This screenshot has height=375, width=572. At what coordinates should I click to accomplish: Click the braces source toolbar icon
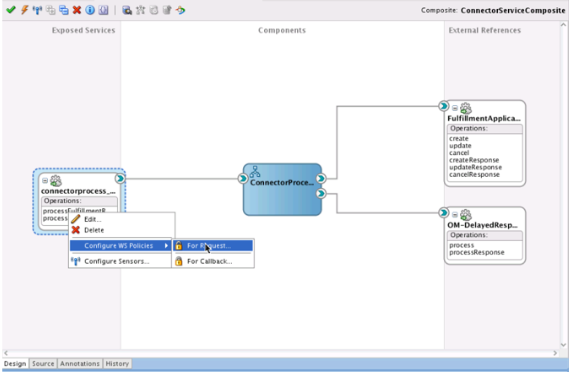104,10
